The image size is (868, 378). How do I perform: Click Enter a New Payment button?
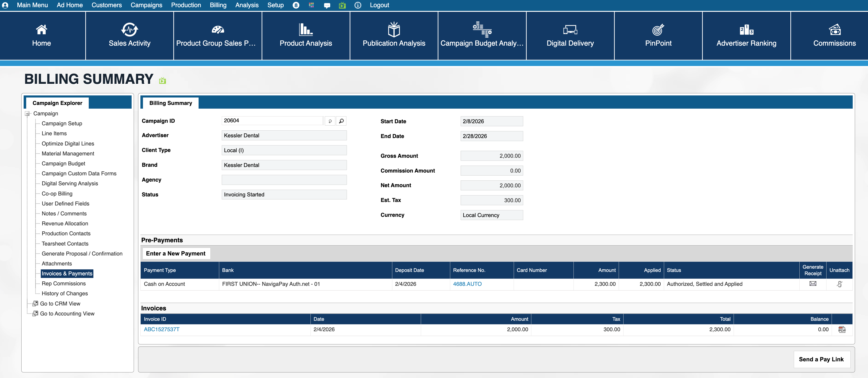point(175,253)
